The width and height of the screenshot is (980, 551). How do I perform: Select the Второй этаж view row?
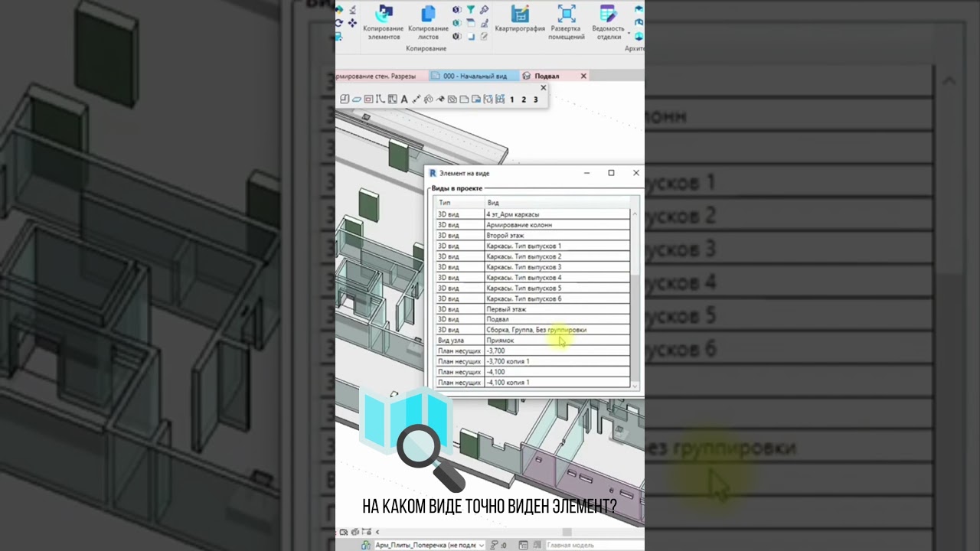pos(533,236)
